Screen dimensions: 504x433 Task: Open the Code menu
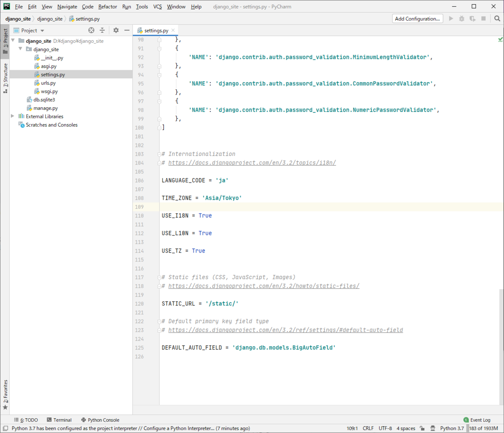(x=88, y=7)
